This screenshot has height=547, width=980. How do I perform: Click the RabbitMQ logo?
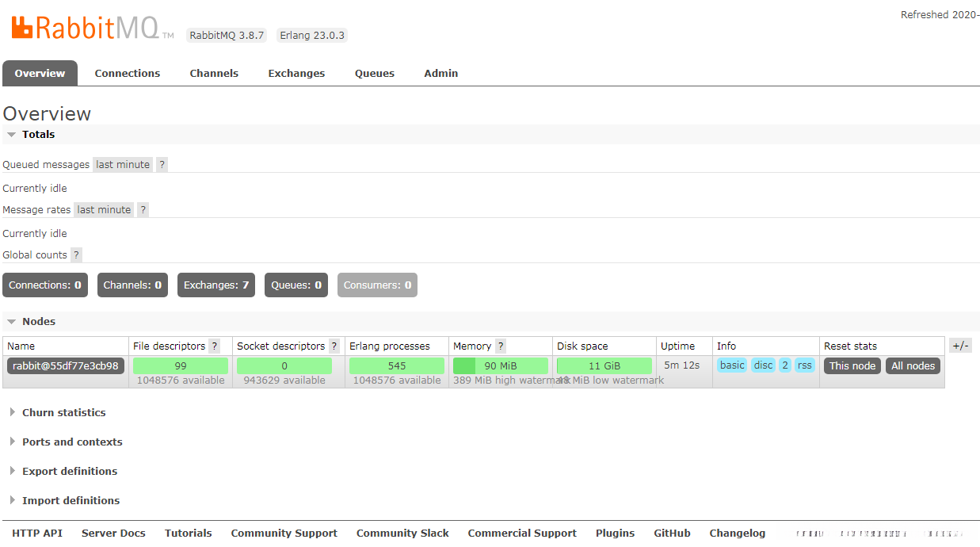click(x=92, y=27)
